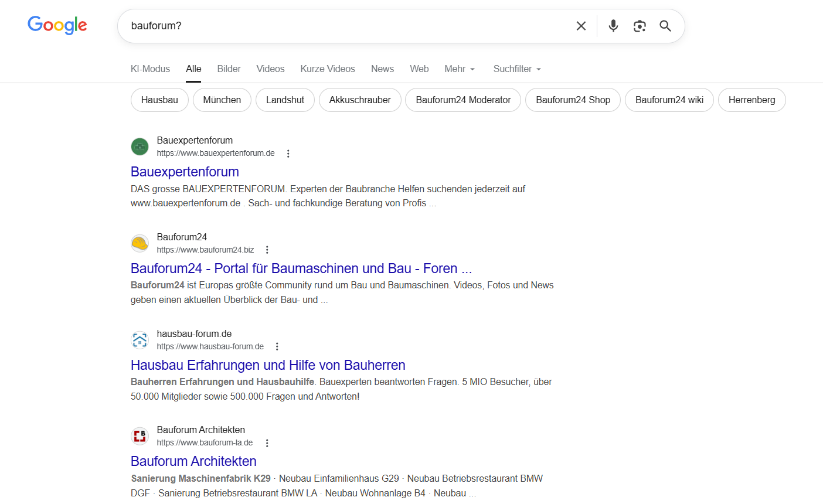Click the Bauforum24 helmet favicon

pyautogui.click(x=140, y=243)
